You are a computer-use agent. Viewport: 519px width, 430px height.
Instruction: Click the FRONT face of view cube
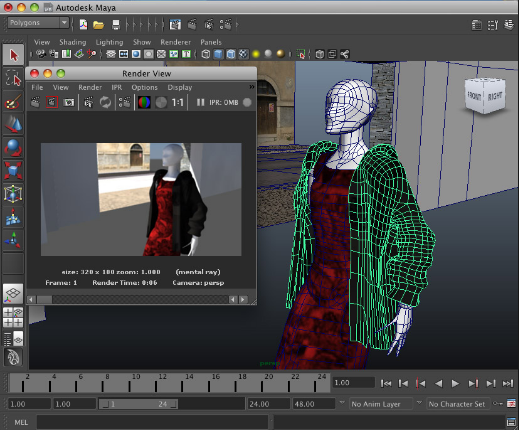pos(474,97)
